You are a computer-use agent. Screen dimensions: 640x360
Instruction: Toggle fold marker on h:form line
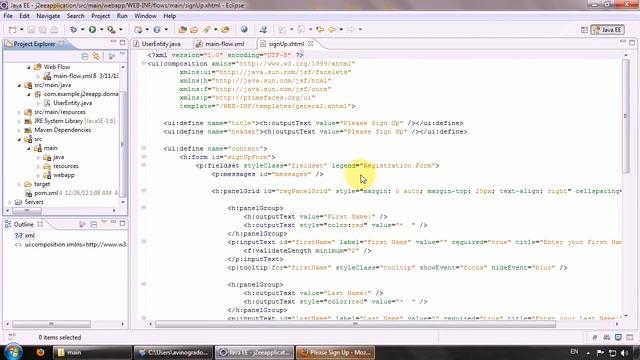click(x=144, y=157)
